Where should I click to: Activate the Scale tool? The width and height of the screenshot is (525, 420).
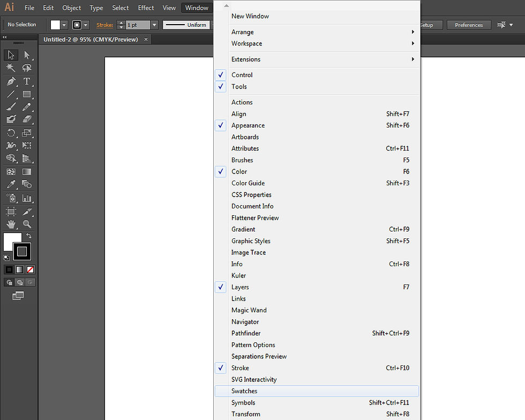[27, 133]
